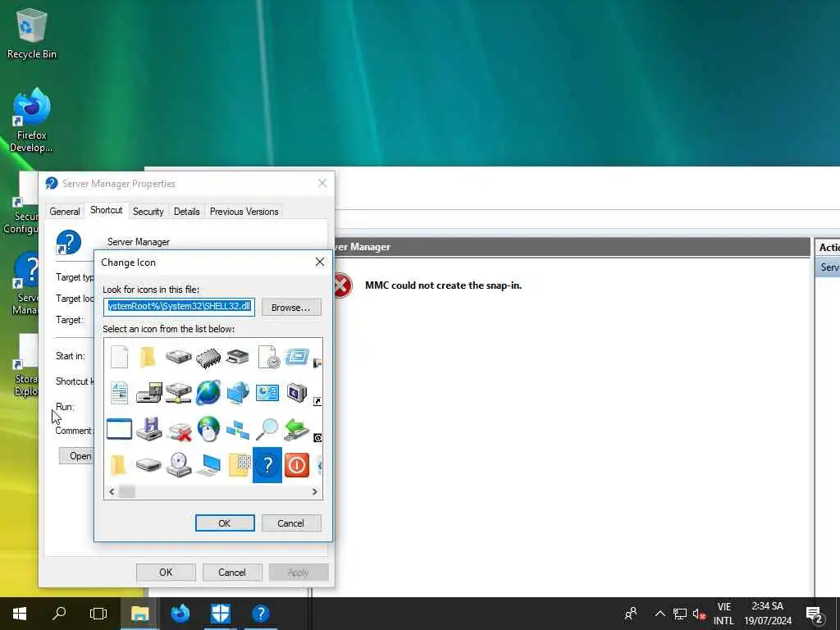Choose the control panel chart icon
The image size is (840, 630).
pos(267,393)
